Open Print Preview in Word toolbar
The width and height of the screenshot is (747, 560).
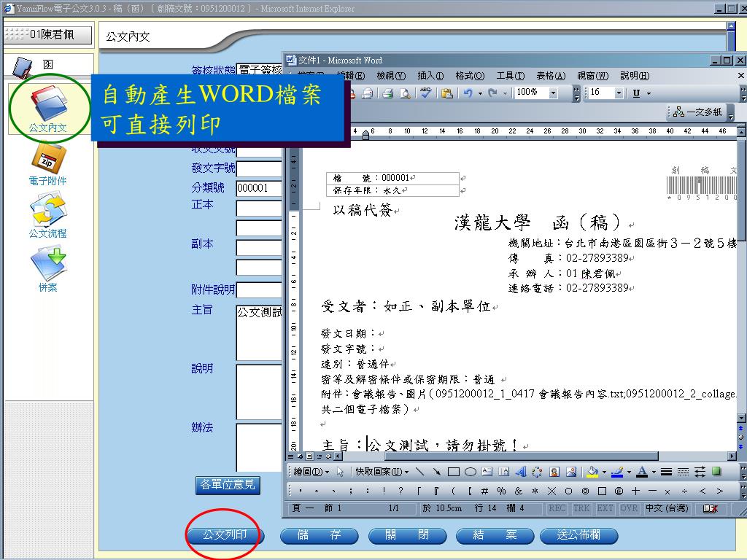tap(405, 93)
